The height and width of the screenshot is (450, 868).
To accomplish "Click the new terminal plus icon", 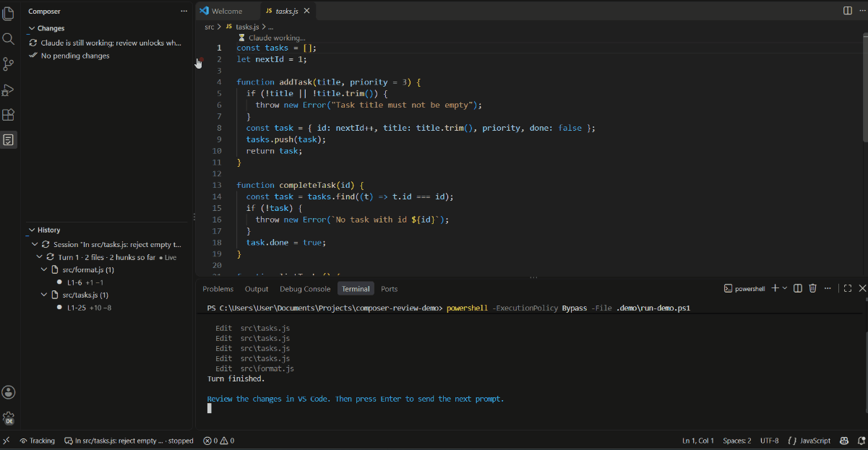I will tap(775, 288).
